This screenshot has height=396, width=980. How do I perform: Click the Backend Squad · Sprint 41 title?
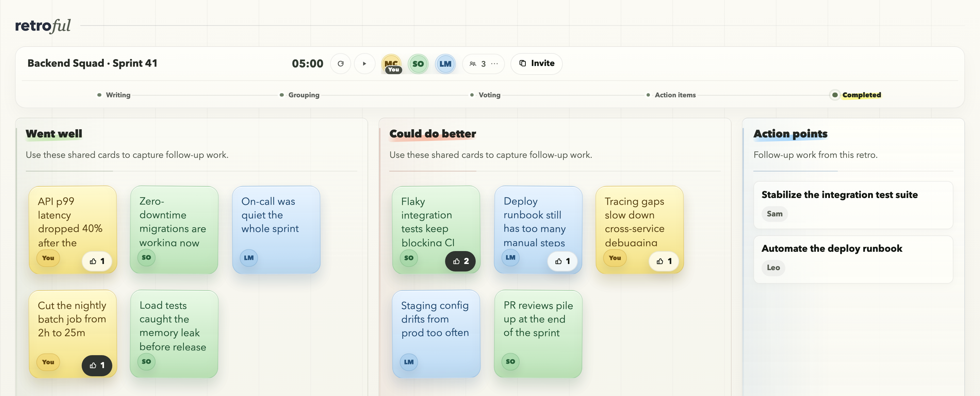[x=93, y=63]
